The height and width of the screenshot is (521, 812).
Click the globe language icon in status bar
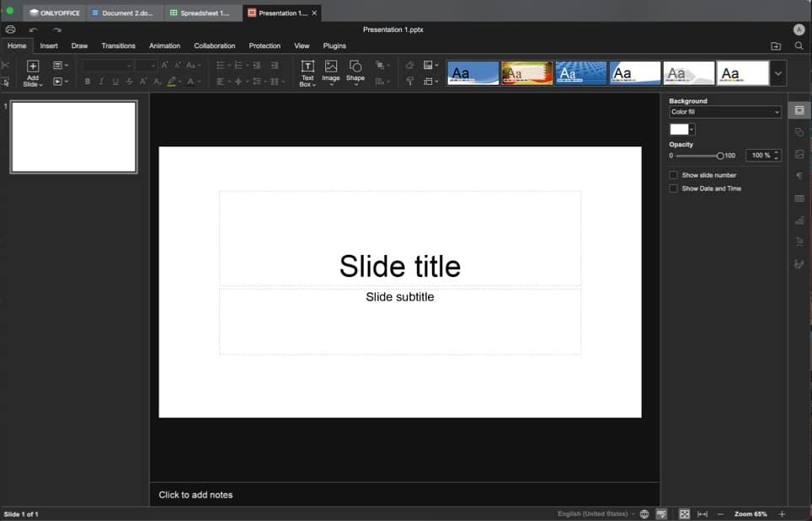(644, 513)
